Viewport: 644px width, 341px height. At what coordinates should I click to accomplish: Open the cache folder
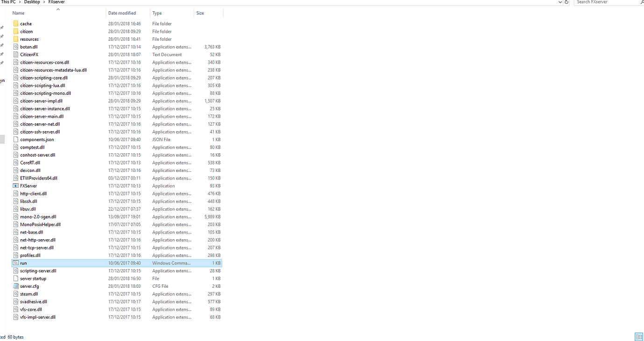click(x=26, y=23)
